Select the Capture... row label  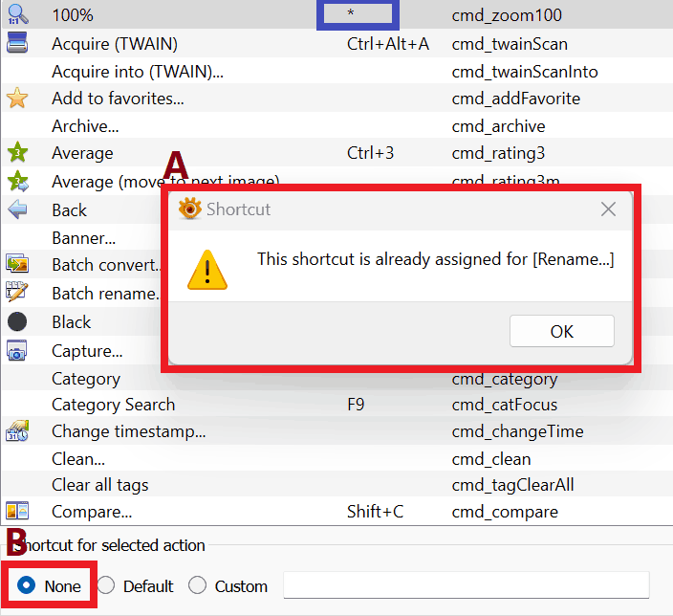coord(87,351)
